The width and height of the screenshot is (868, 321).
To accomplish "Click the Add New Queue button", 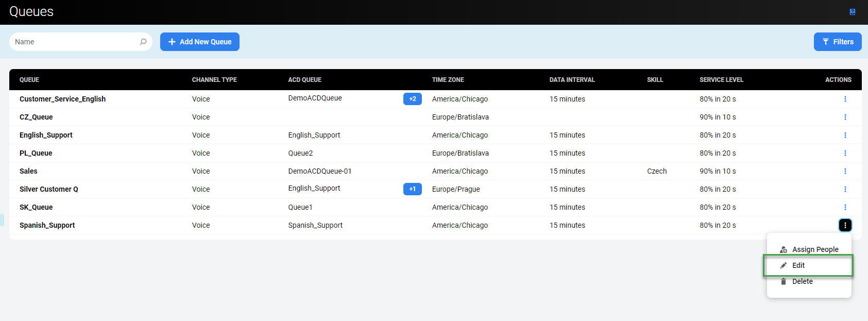I will (x=200, y=42).
